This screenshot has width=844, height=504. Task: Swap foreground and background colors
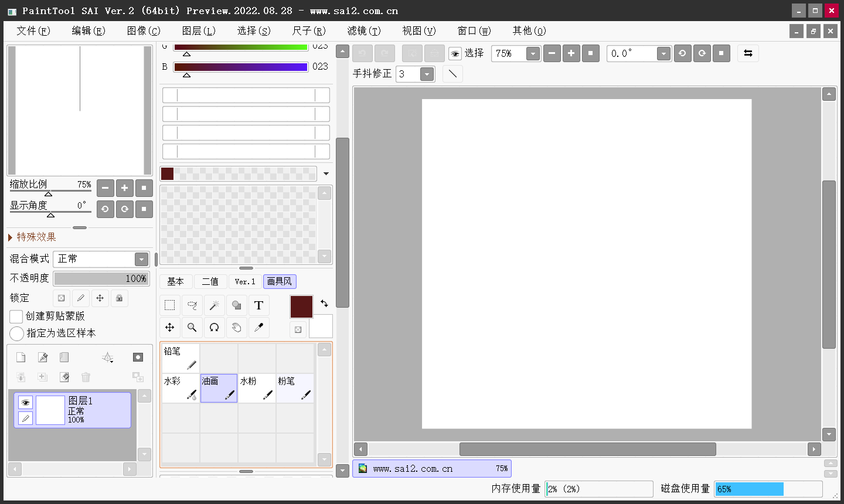tap(324, 303)
